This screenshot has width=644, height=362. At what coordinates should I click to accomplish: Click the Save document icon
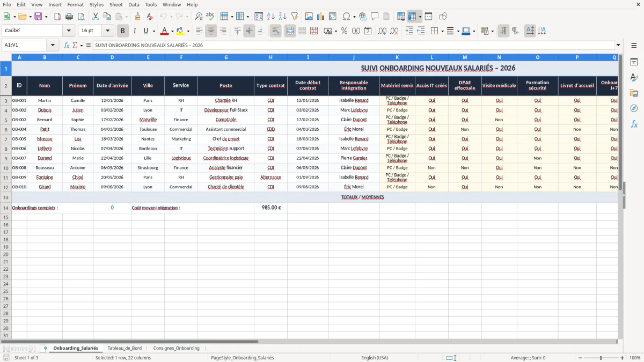tap(38, 17)
